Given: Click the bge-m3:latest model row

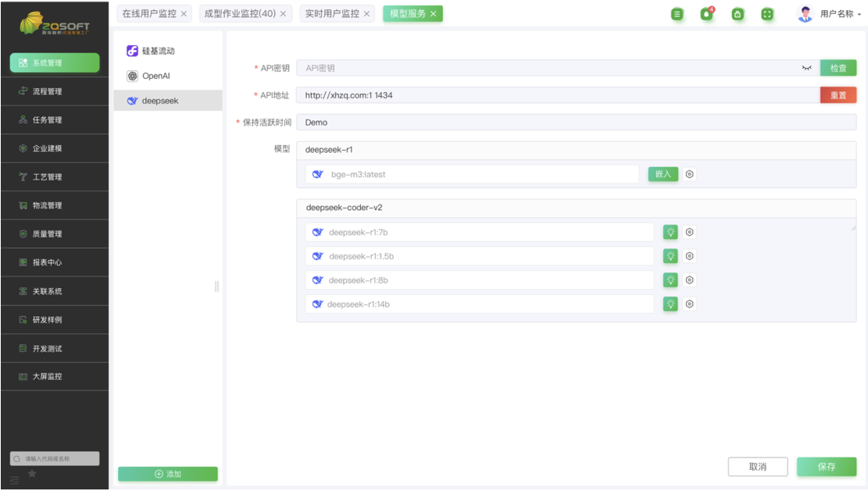Looking at the screenshot, I should pos(472,174).
